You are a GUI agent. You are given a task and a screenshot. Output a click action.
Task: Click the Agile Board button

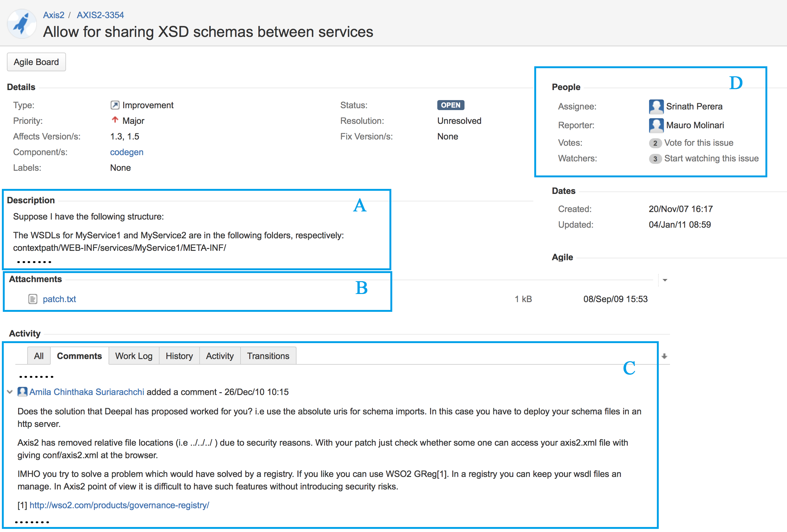click(36, 62)
